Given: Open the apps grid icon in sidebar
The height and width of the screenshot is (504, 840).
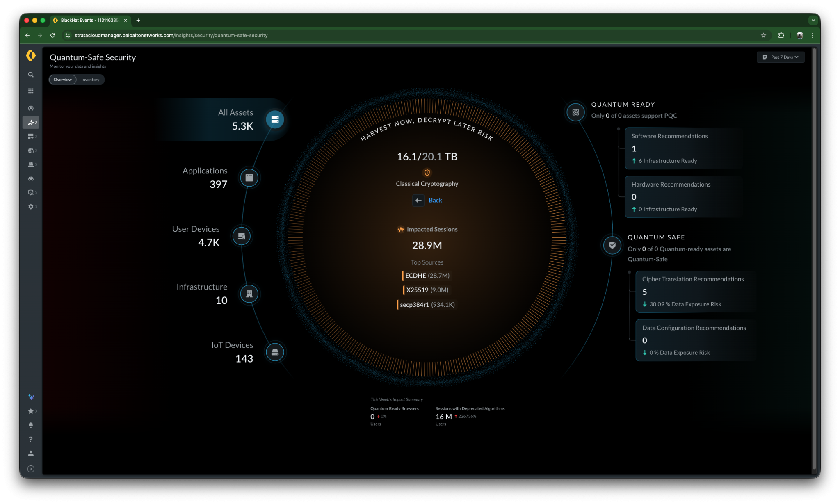Looking at the screenshot, I should pyautogui.click(x=31, y=91).
